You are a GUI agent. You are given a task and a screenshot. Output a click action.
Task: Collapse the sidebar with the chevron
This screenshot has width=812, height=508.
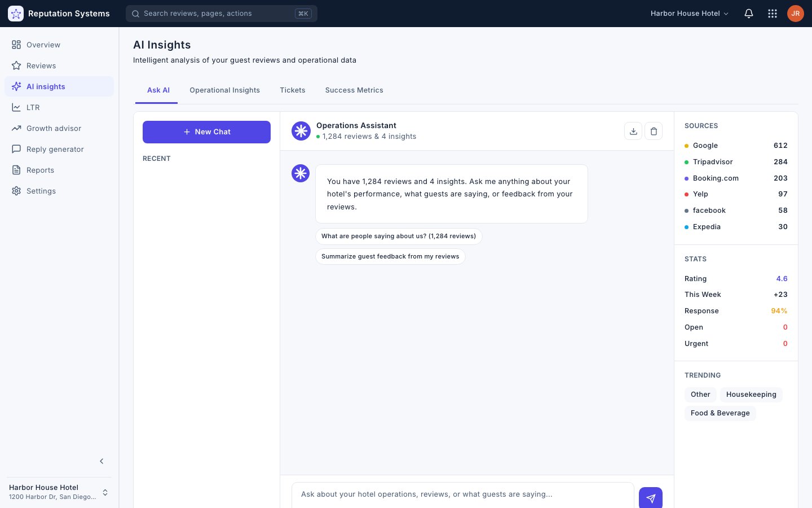pos(101,461)
